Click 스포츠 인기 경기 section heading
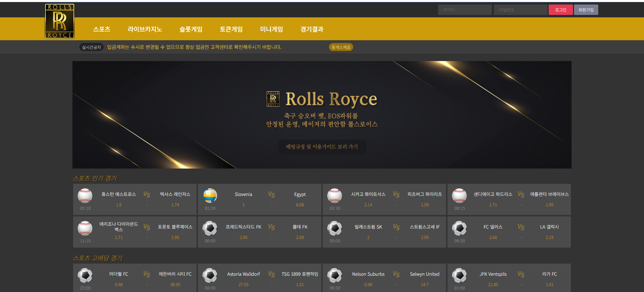The width and height of the screenshot is (644, 292). coord(95,178)
